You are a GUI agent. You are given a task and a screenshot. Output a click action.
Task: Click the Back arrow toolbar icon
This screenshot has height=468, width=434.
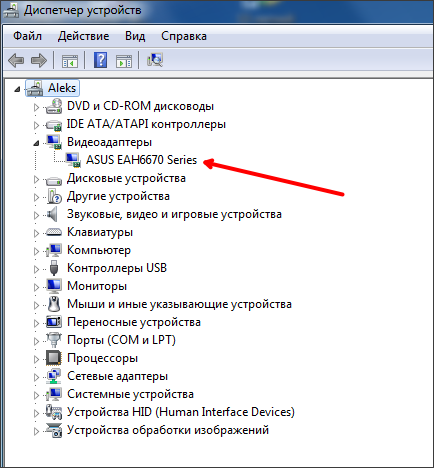tap(16, 61)
